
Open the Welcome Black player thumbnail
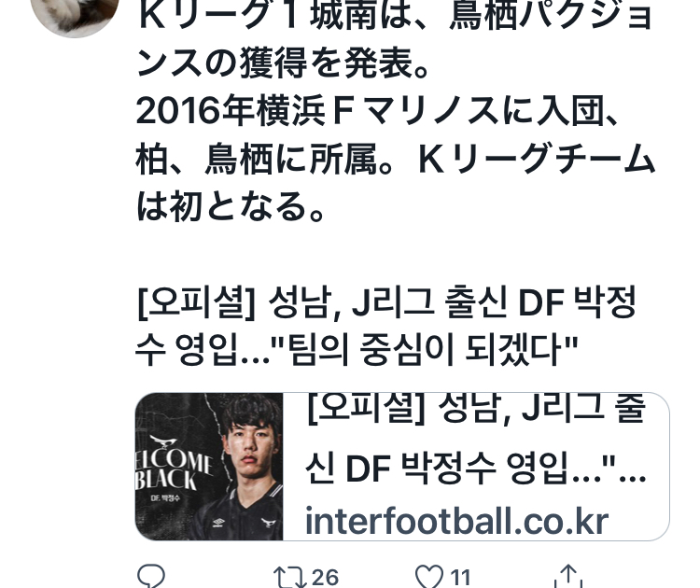click(x=209, y=467)
